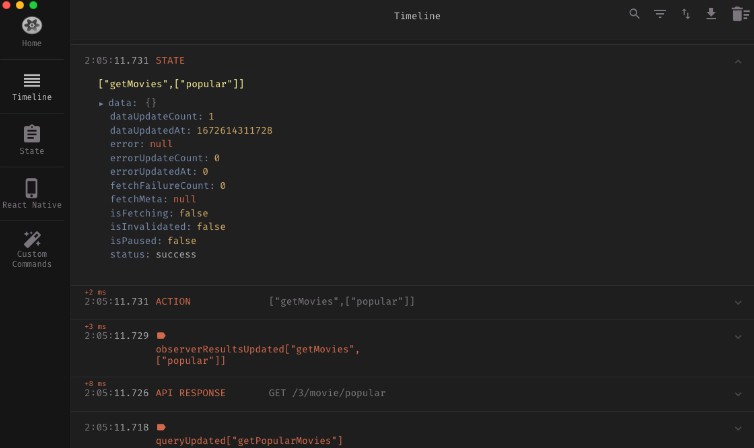Open the filter icon in Timeline header
Viewport: 754px width, 448px height.
[660, 14]
